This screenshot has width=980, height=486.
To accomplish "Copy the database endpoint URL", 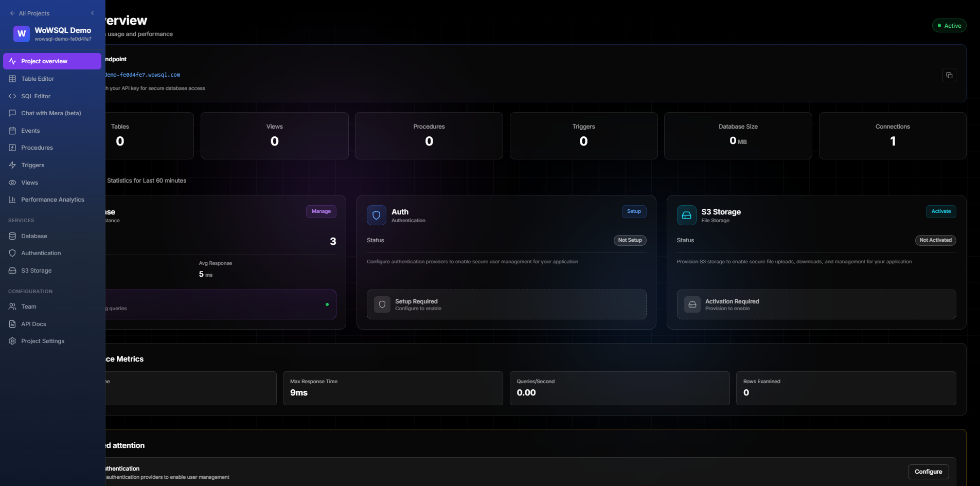I will [x=949, y=75].
